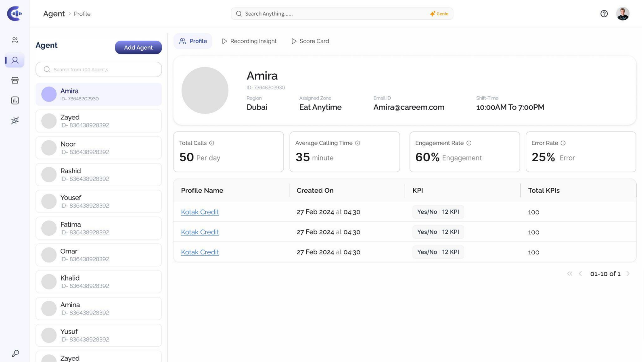Screen dimensions: 644x362
Task: Click the Total Calls info icon
Action: [x=212, y=143]
